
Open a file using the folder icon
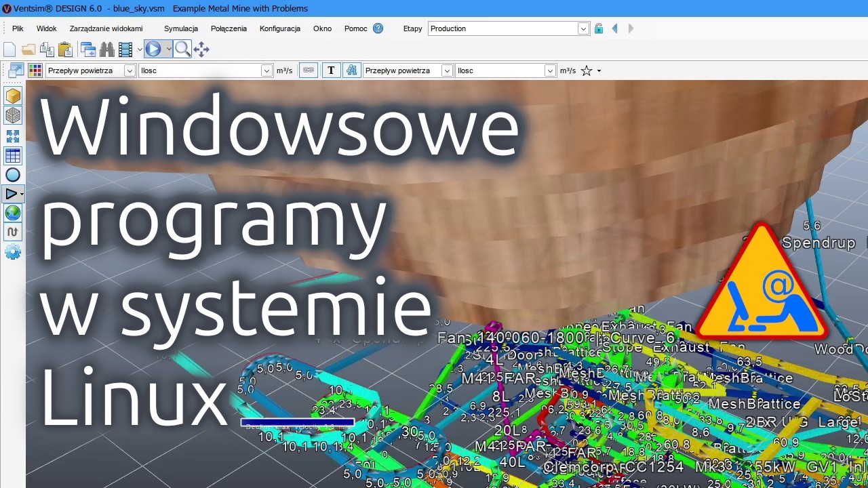coord(28,49)
